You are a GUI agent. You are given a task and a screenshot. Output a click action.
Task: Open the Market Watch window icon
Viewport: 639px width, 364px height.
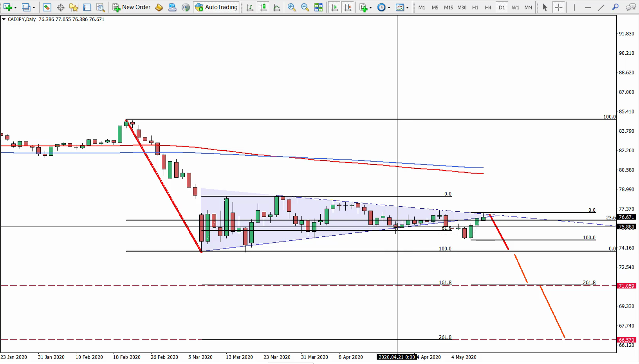pyautogui.click(x=47, y=7)
